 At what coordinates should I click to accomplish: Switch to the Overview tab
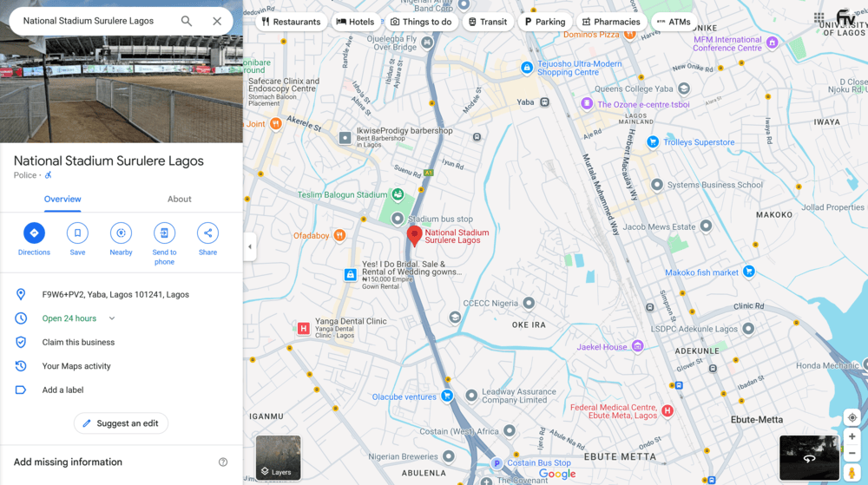[x=62, y=199]
